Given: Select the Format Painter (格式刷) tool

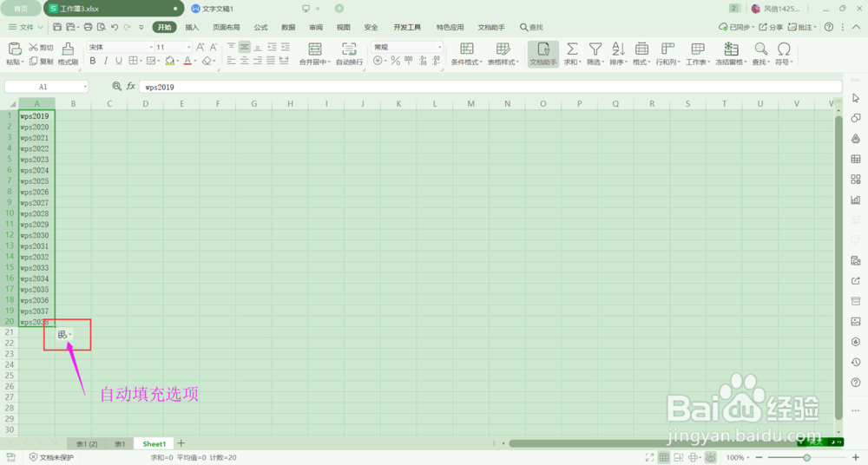Looking at the screenshot, I should pyautogui.click(x=68, y=54).
